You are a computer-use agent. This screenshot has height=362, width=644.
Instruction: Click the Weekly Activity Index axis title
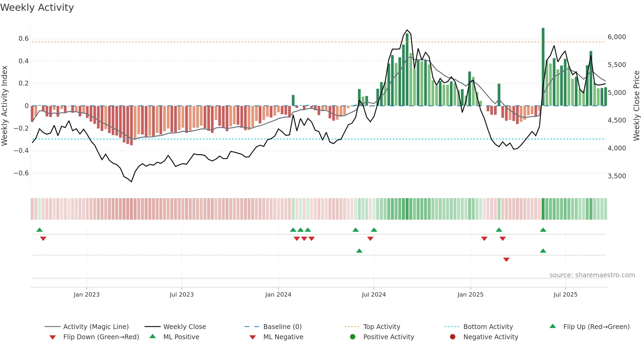pyautogui.click(x=4, y=106)
